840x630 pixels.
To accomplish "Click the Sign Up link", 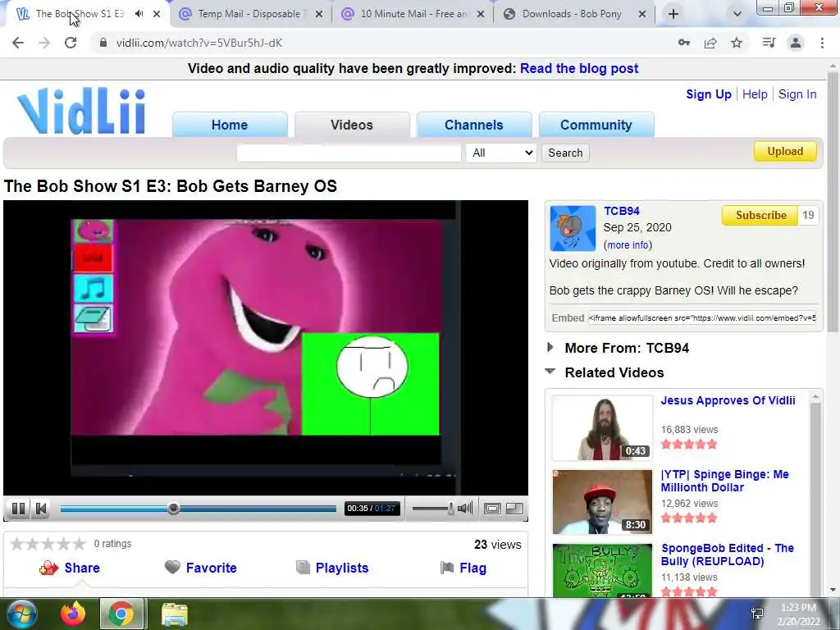I will click(x=709, y=94).
